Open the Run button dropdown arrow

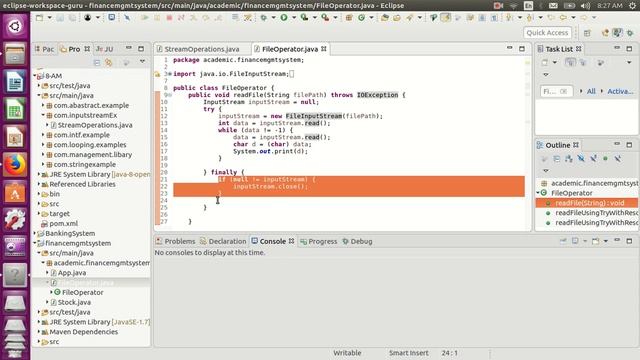[x=293, y=18]
